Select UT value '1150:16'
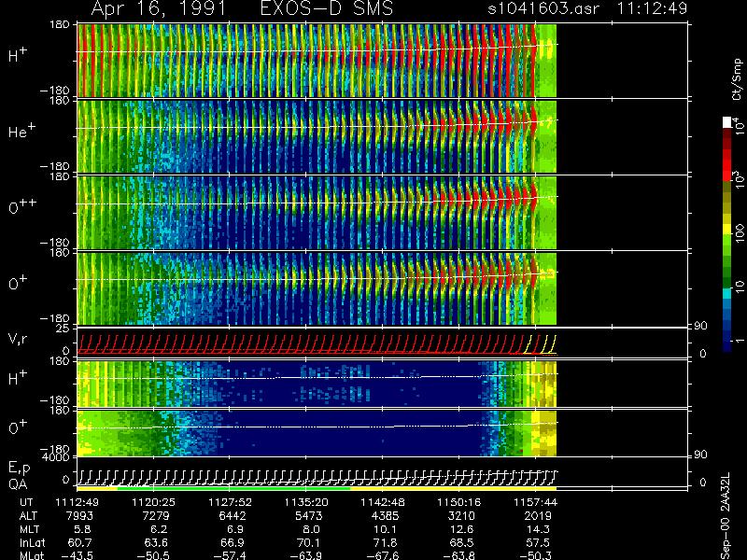 [x=458, y=502]
